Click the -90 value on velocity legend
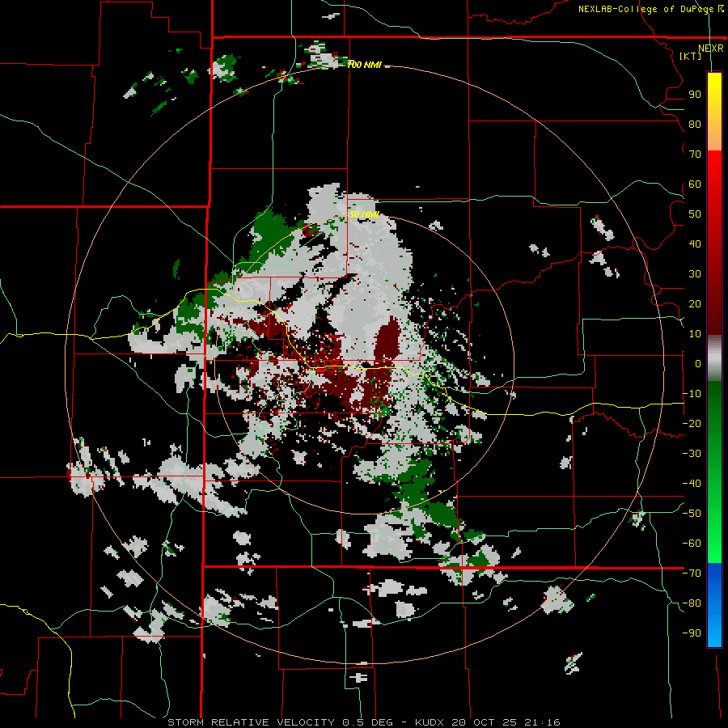 [692, 633]
